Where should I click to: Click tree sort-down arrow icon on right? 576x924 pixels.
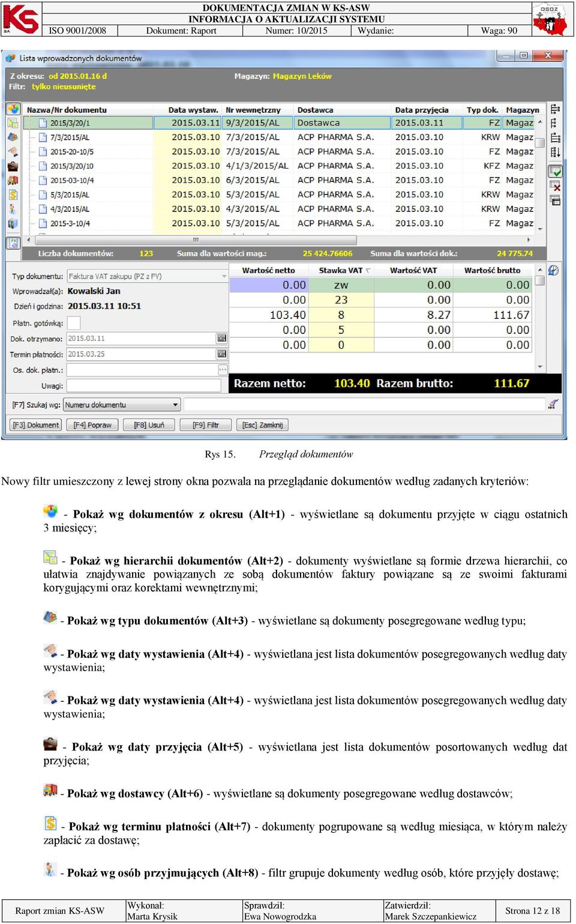coord(555,152)
